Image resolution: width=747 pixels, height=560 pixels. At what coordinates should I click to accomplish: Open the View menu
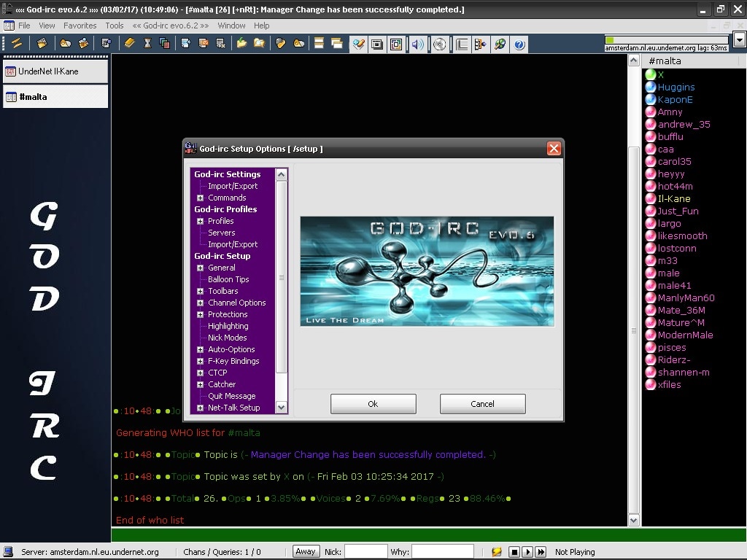(x=47, y=26)
